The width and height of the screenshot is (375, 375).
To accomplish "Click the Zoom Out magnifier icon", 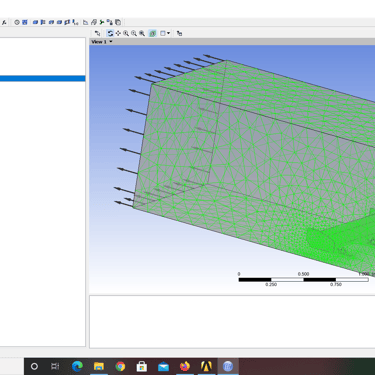I will click(134, 33).
